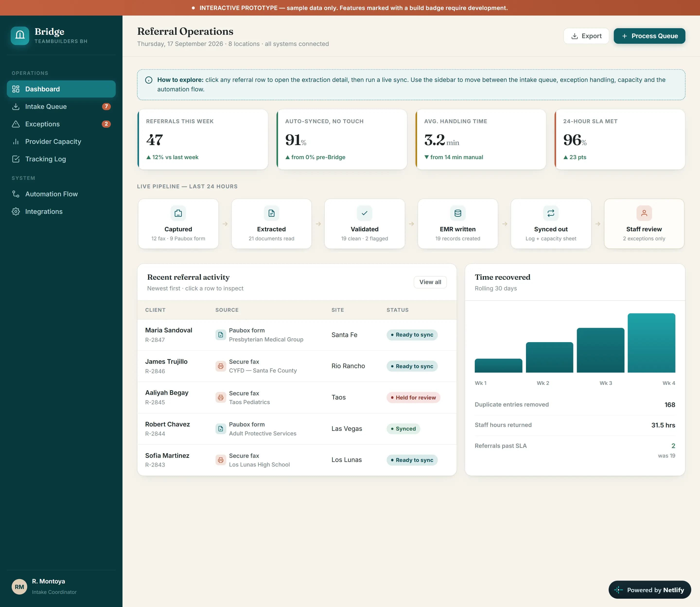Select client ID R-2846
This screenshot has height=607, width=700.
point(155,371)
